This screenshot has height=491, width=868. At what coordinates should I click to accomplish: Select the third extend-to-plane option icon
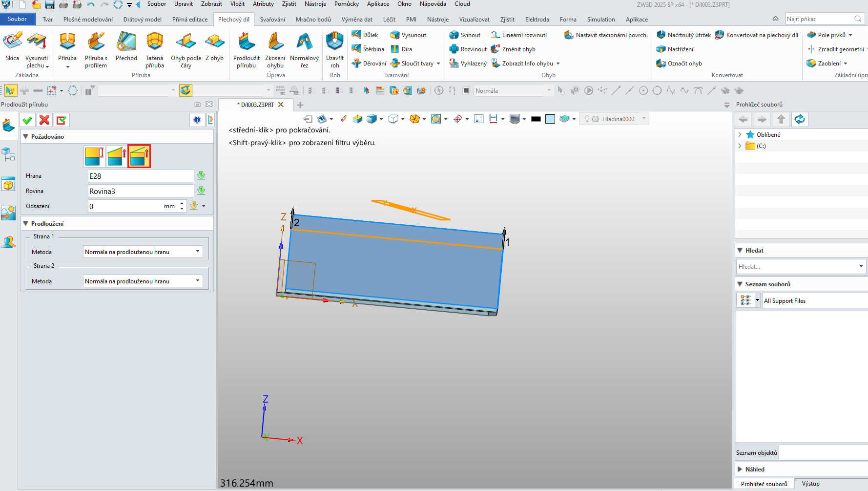click(x=139, y=156)
